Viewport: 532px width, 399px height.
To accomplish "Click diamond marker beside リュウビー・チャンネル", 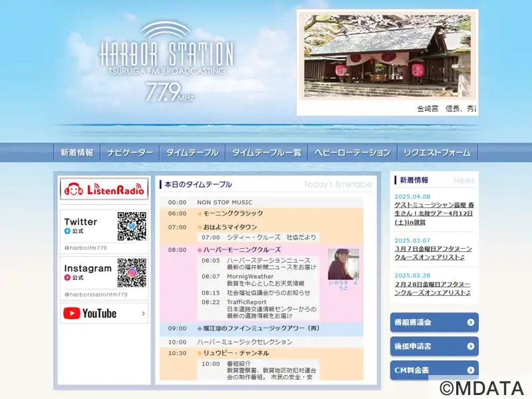I will click(x=199, y=353).
